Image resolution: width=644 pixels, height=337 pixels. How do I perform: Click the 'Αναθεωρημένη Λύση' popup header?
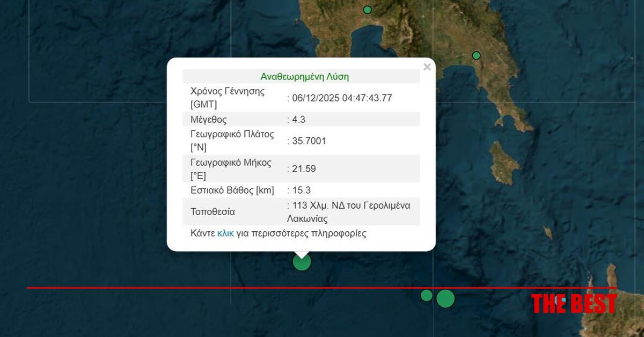click(x=304, y=77)
